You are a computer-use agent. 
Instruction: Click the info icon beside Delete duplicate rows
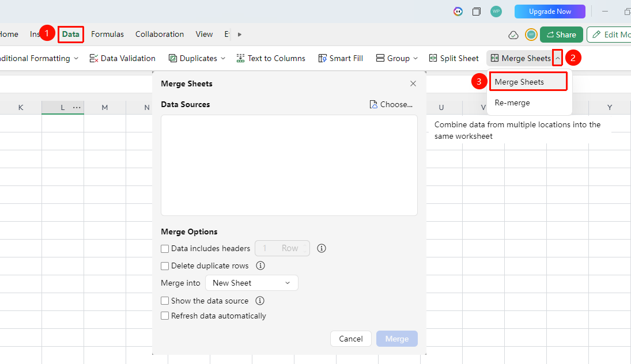[260, 266]
